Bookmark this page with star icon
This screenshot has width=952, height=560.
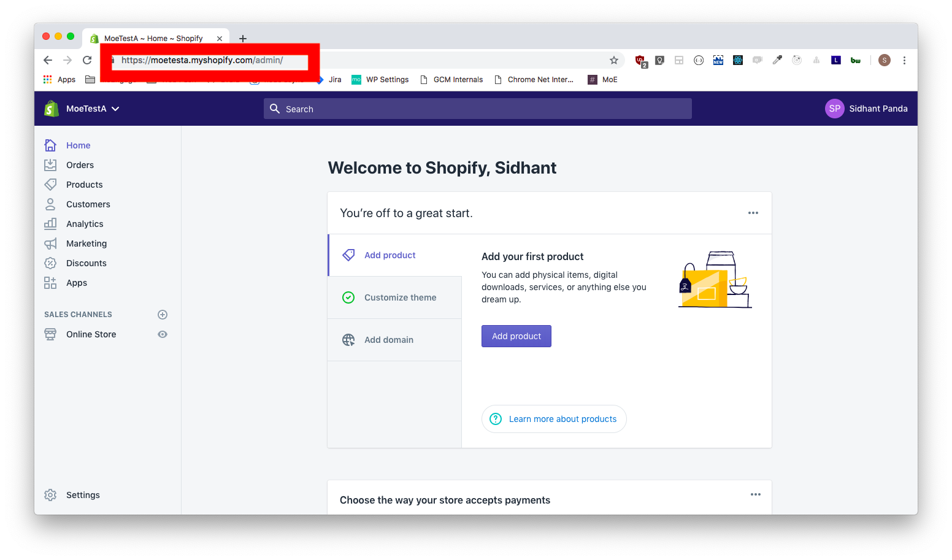point(614,60)
